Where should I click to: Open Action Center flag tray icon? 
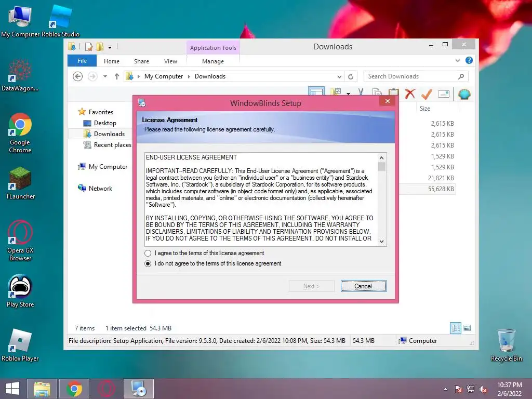click(x=458, y=389)
